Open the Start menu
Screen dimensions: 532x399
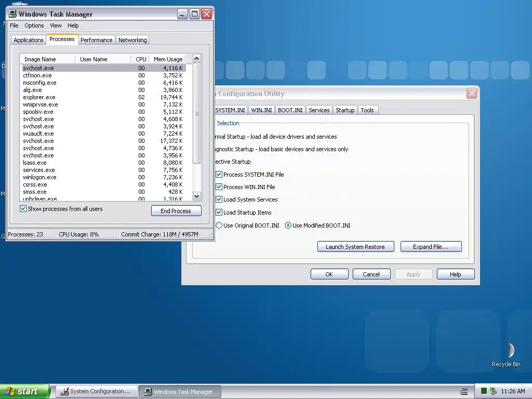click(x=24, y=391)
